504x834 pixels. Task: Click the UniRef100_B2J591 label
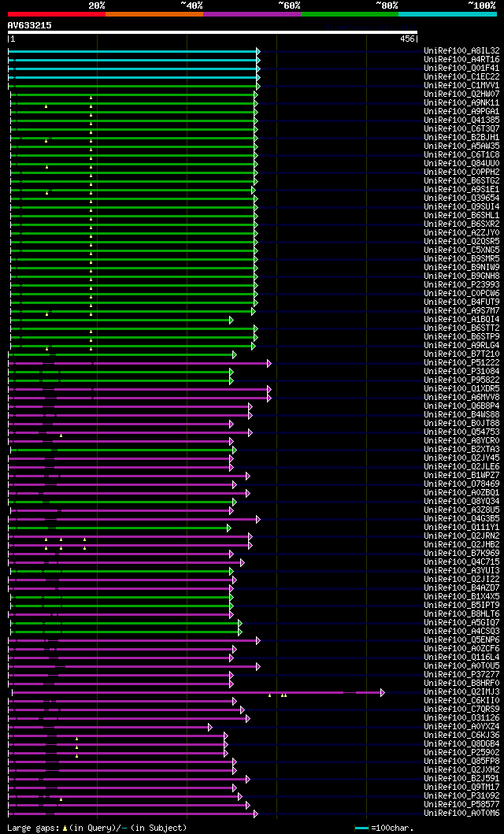461,779
